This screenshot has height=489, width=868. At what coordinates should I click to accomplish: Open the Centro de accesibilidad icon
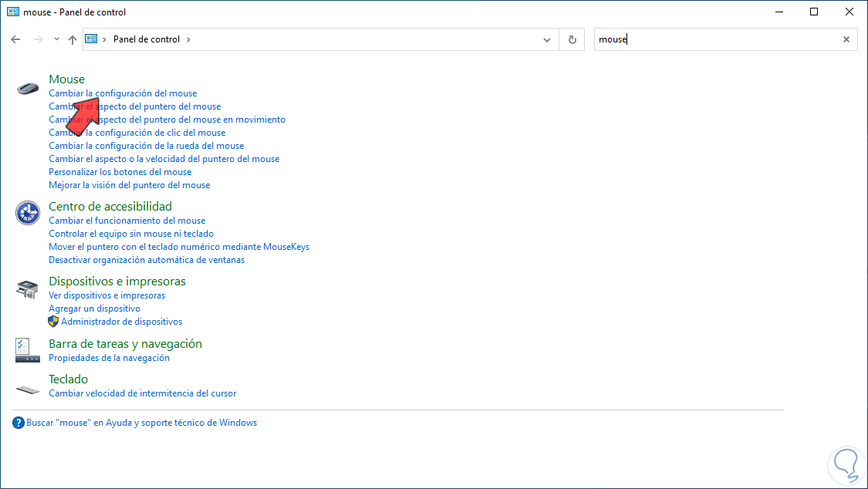[28, 213]
